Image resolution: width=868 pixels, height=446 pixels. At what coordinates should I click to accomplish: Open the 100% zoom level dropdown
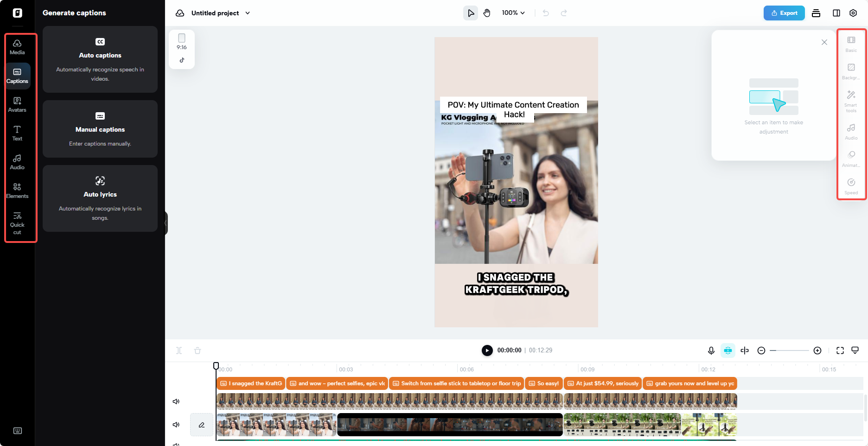pos(513,13)
